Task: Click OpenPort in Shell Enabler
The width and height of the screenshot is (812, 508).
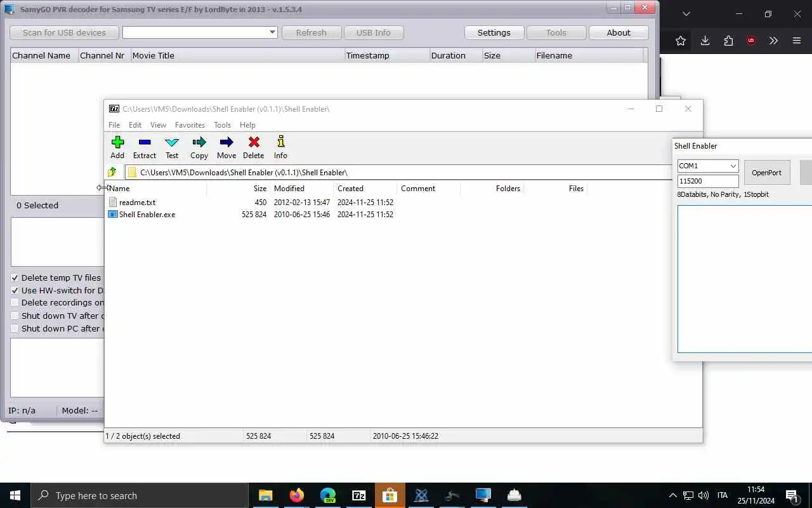Action: coord(766,172)
